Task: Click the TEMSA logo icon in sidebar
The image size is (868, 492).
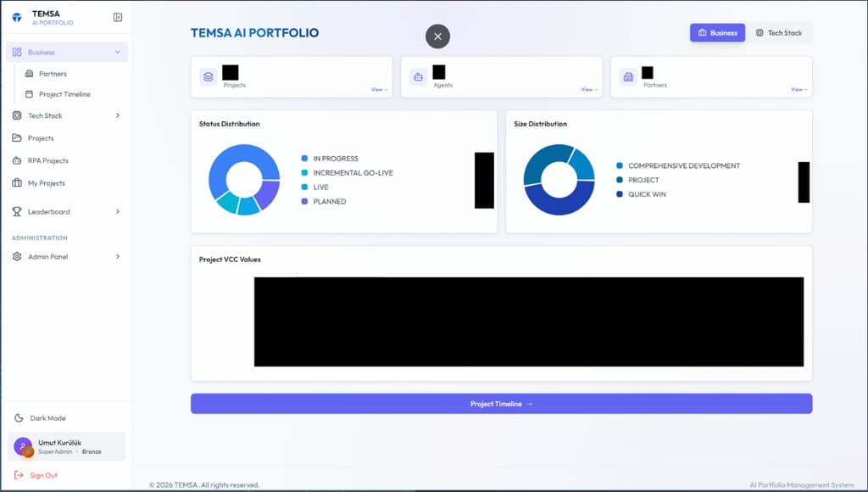Action: click(17, 17)
